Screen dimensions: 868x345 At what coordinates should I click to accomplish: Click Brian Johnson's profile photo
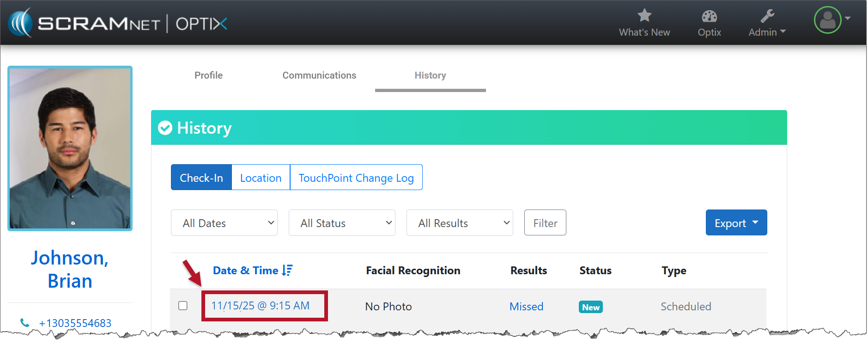click(x=70, y=148)
